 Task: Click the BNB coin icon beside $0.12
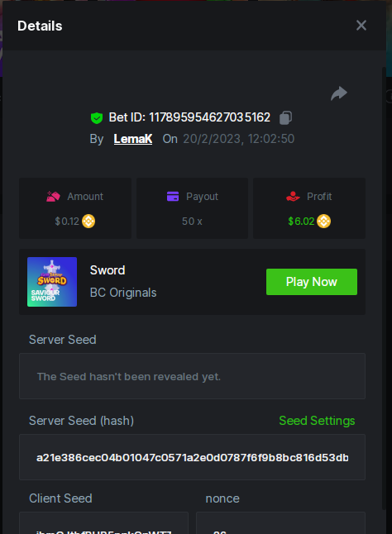click(88, 222)
